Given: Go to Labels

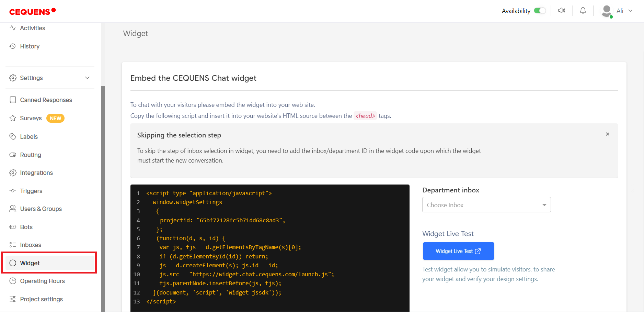Looking at the screenshot, I should (x=29, y=137).
